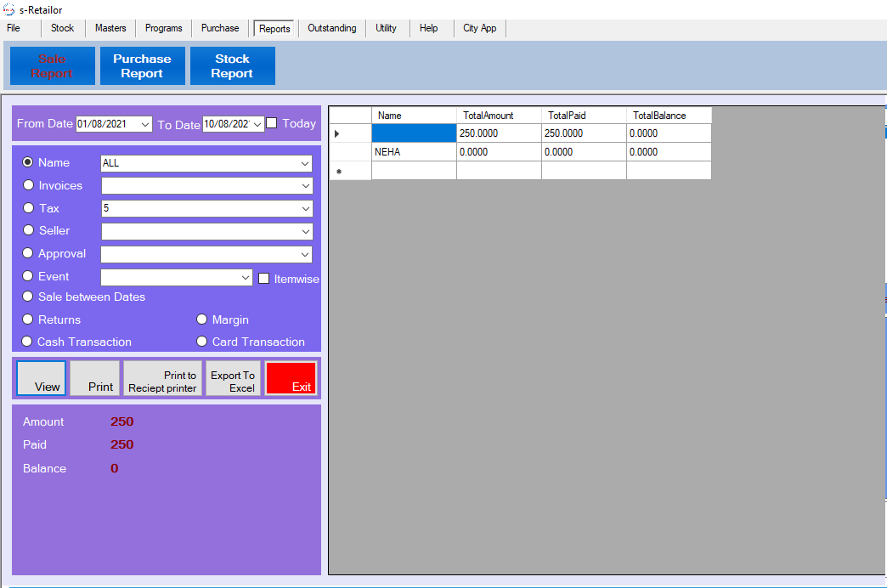Open the Outstanding menu
Screen dimensions: 887x588
coord(331,28)
